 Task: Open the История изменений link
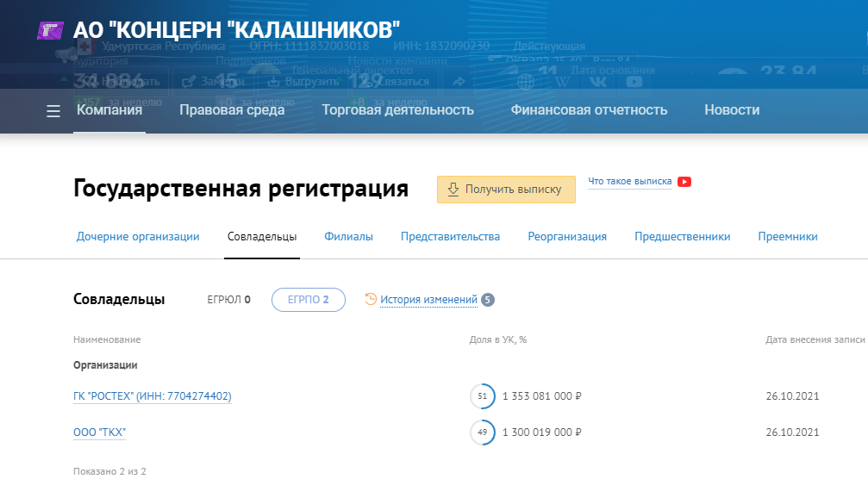coord(428,300)
